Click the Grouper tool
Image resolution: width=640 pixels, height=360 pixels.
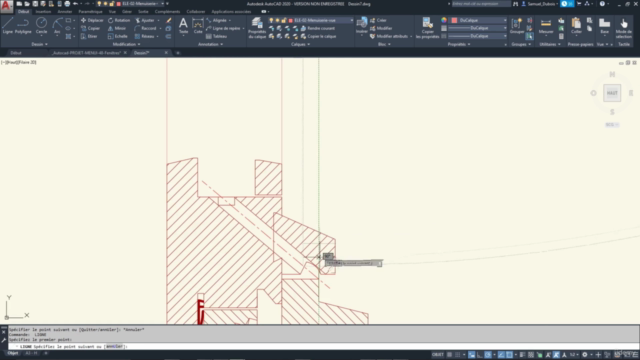517,25
